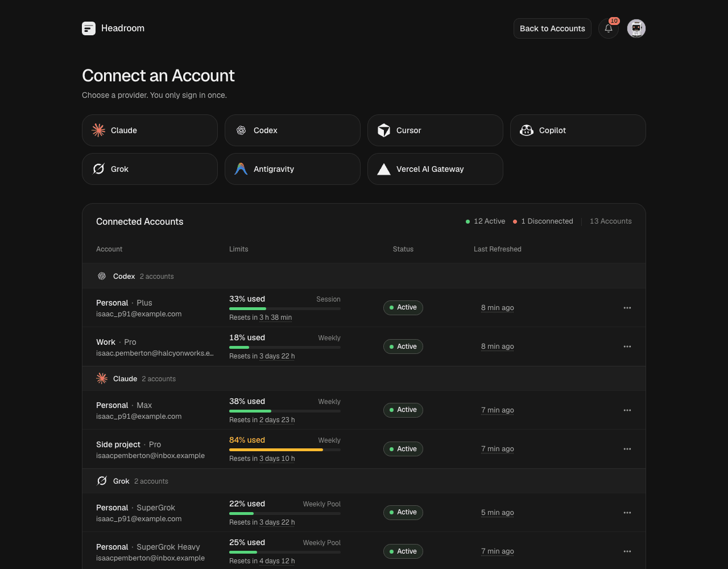This screenshot has width=728, height=569.
Task: Click the 12 Active filter indicator
Action: pos(485,221)
